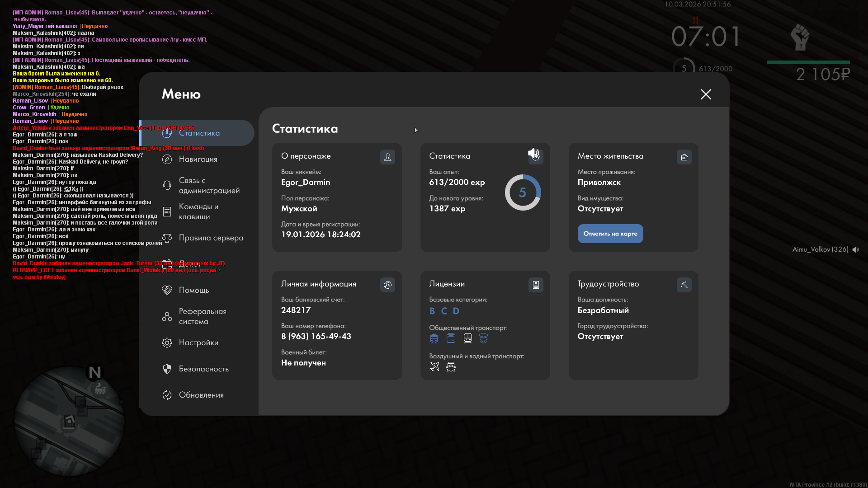Click the speaker icon next to Aimu_Volkov

click(x=855, y=249)
